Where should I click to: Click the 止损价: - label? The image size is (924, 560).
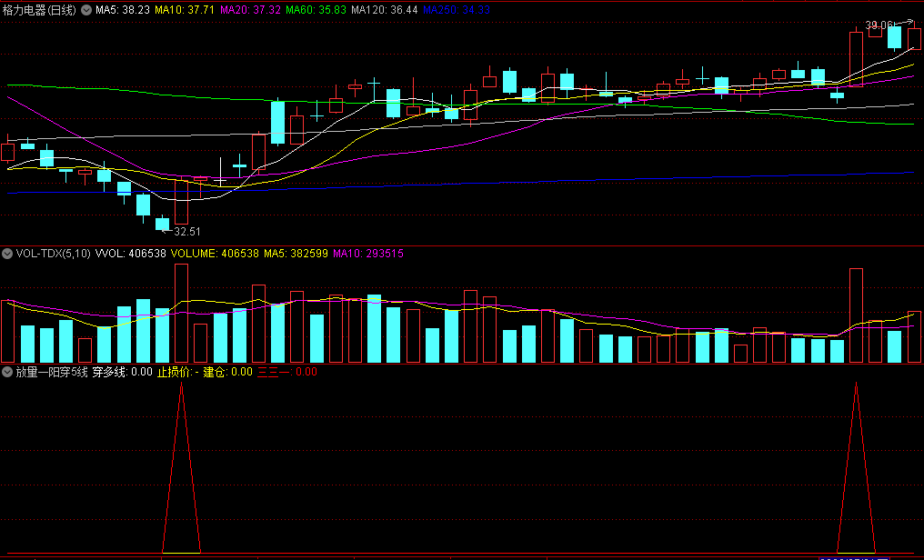click(178, 372)
